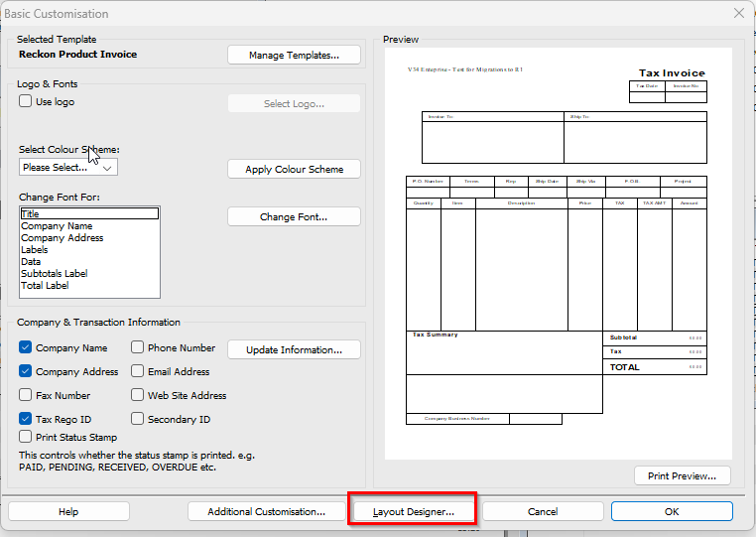Screen dimensions: 756x537
Task: Tick the Use logo checkbox
Action: coord(25,101)
